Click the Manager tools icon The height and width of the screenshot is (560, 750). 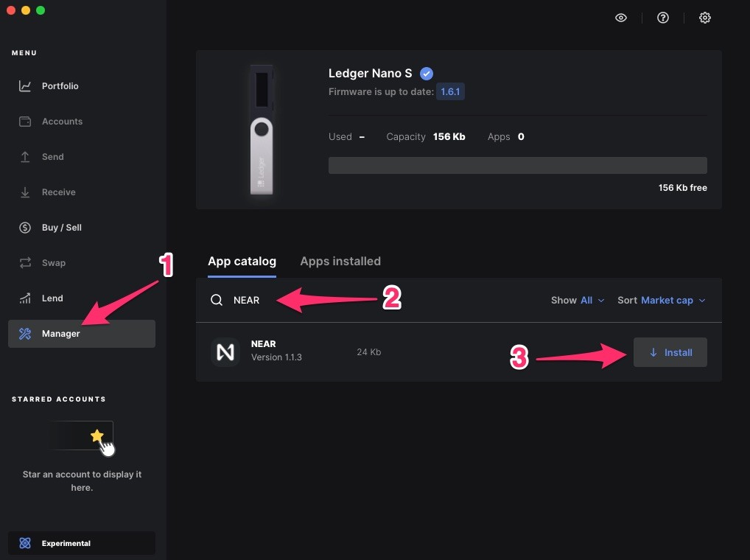(25, 334)
